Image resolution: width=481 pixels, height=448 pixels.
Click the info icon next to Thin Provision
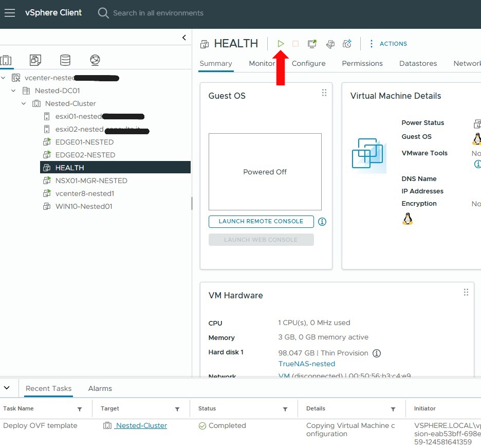(x=376, y=353)
